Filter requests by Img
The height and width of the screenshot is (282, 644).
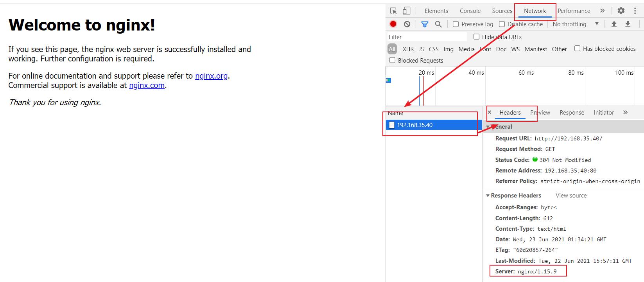(448, 49)
